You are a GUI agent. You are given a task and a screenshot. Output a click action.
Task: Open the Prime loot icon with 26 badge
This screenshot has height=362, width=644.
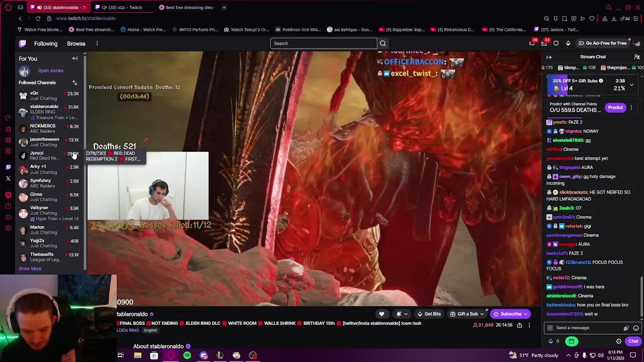pyautogui.click(x=532, y=43)
